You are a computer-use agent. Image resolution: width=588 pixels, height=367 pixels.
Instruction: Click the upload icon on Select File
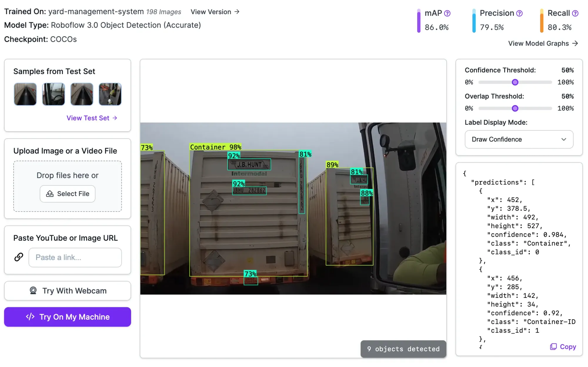[x=50, y=194]
